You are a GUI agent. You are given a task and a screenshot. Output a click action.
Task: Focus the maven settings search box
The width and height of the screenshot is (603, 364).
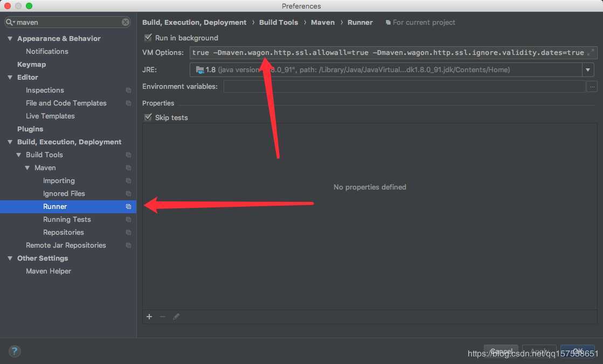coord(69,22)
